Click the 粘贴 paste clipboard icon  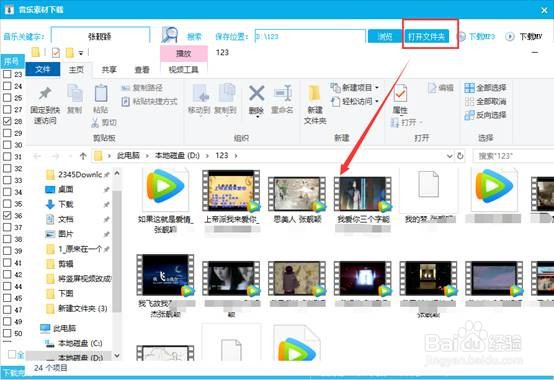(101, 93)
